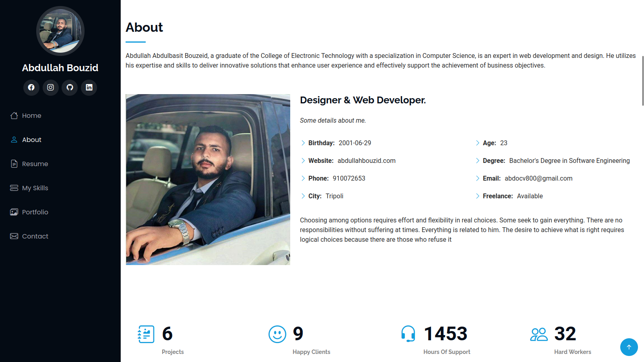Click the Hard Workers people icon
The width and height of the screenshot is (644, 362).
539,334
